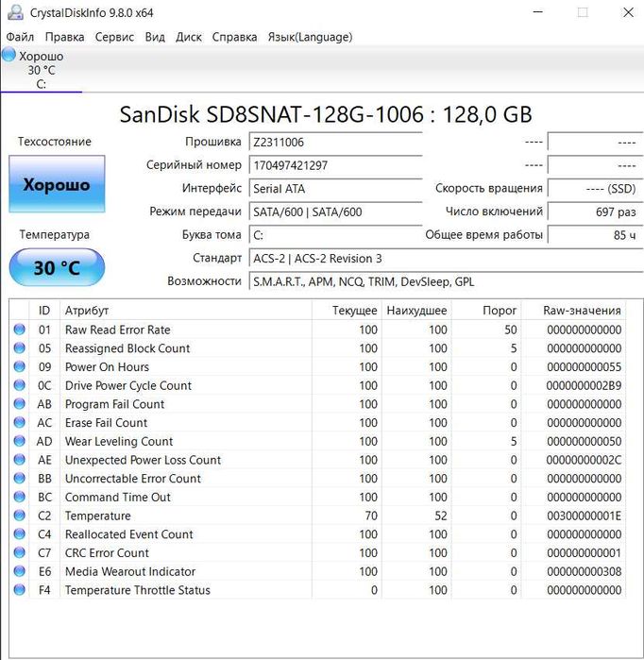Click the Интерфейс field Serial ATA
The height and width of the screenshot is (660, 644).
[x=335, y=188]
